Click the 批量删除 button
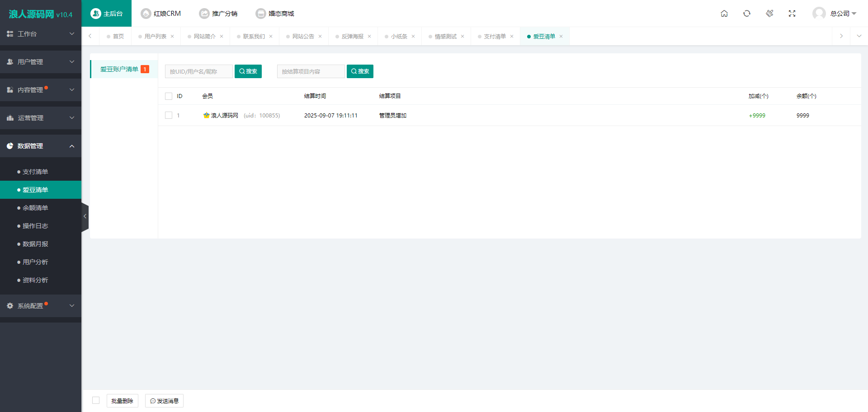868x412 pixels. [122, 401]
